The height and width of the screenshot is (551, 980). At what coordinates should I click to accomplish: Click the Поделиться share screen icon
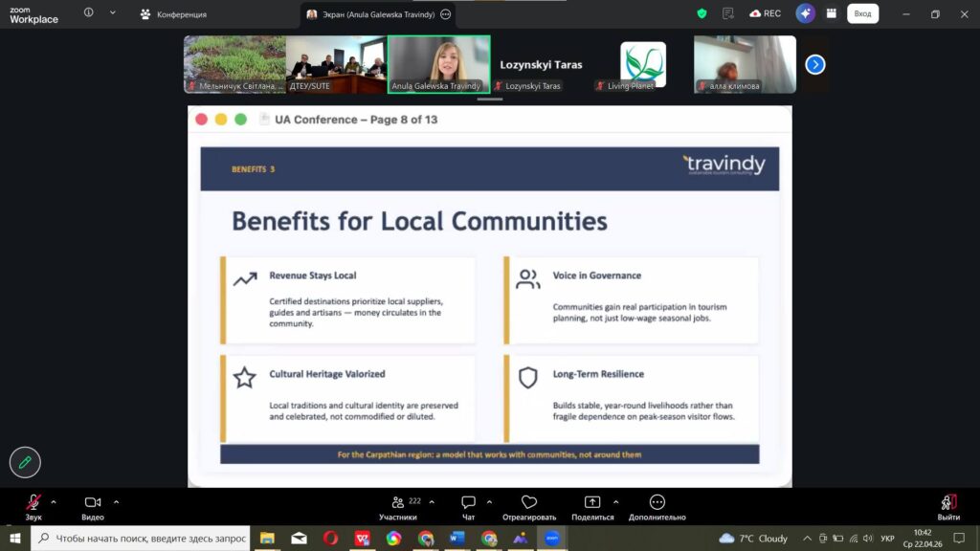pos(592,503)
